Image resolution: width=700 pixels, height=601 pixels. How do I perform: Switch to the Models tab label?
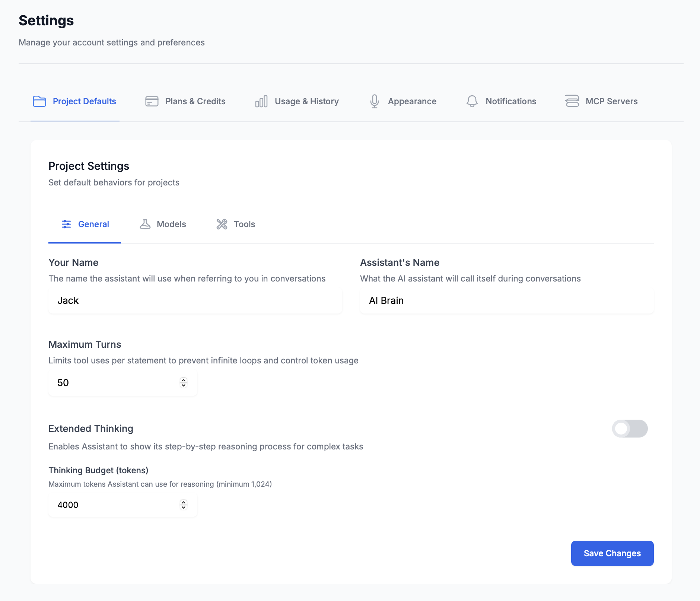(171, 224)
